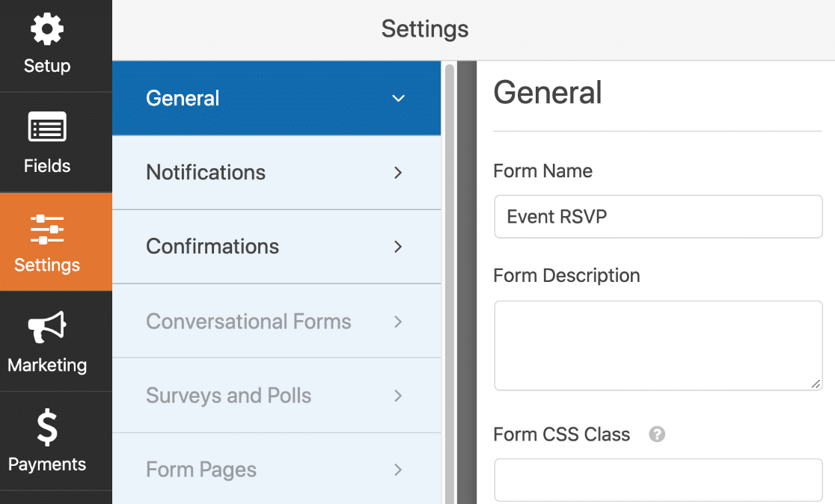The height and width of the screenshot is (504, 835).
Task: Click the Payments label in sidebar
Action: tap(47, 464)
